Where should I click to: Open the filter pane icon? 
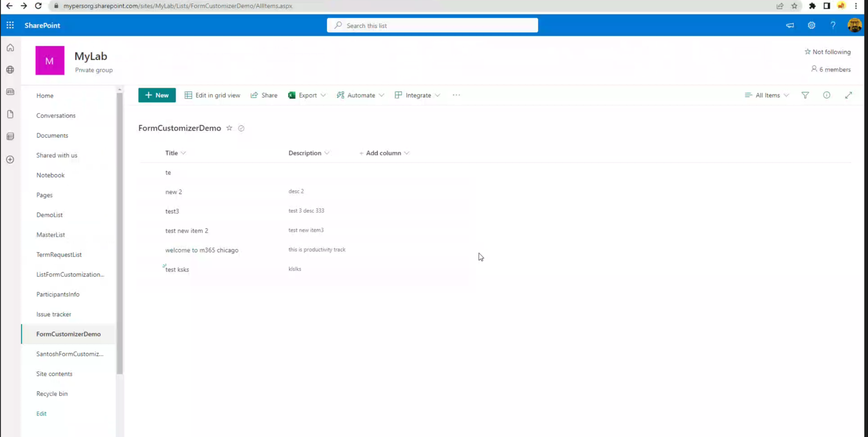click(805, 95)
